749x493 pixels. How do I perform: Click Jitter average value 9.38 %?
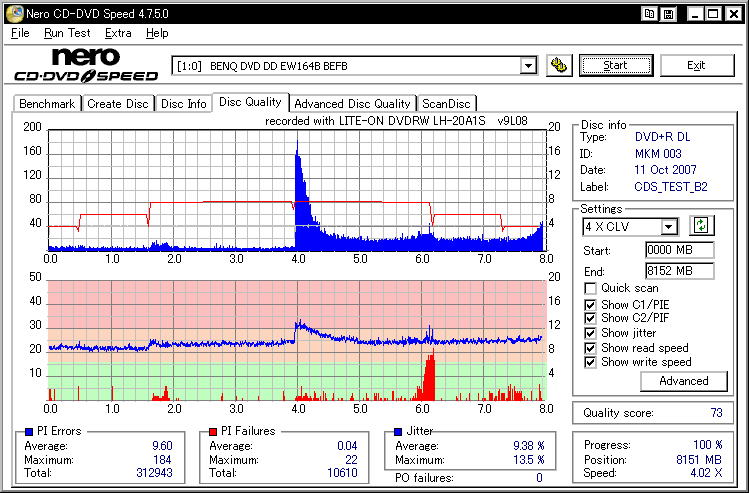528,446
